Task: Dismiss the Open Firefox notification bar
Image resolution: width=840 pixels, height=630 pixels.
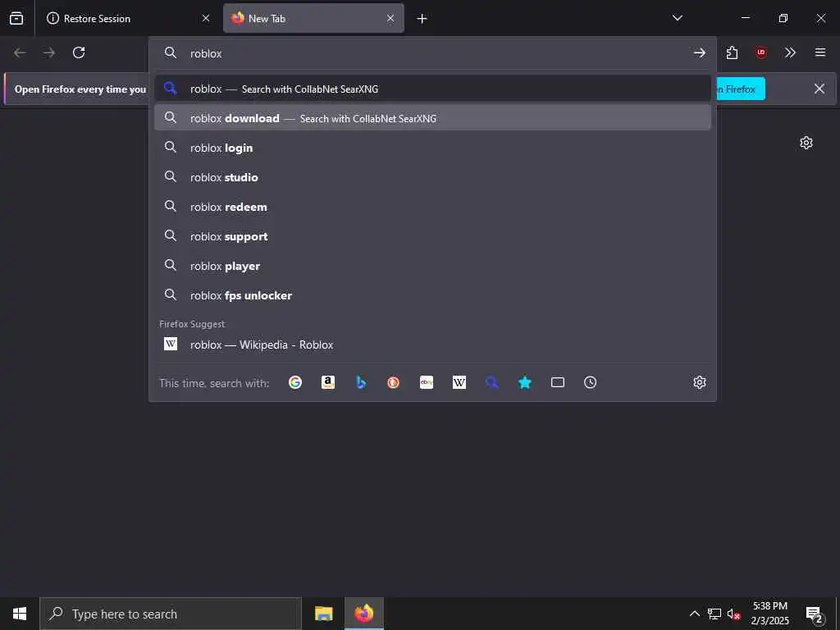Action: tap(819, 89)
